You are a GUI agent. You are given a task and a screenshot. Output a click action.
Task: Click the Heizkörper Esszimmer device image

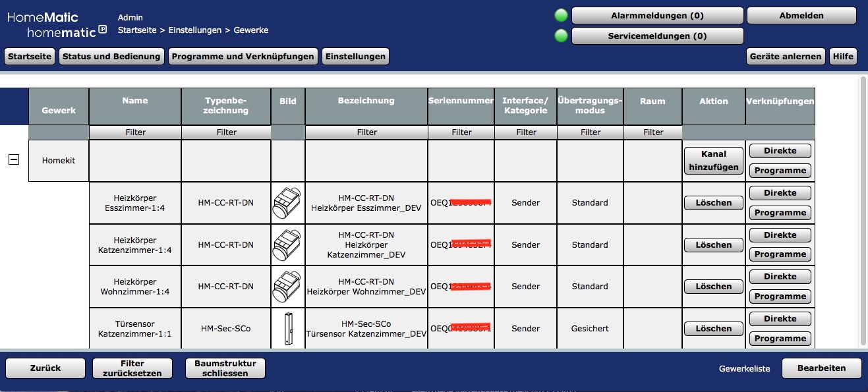(287, 203)
